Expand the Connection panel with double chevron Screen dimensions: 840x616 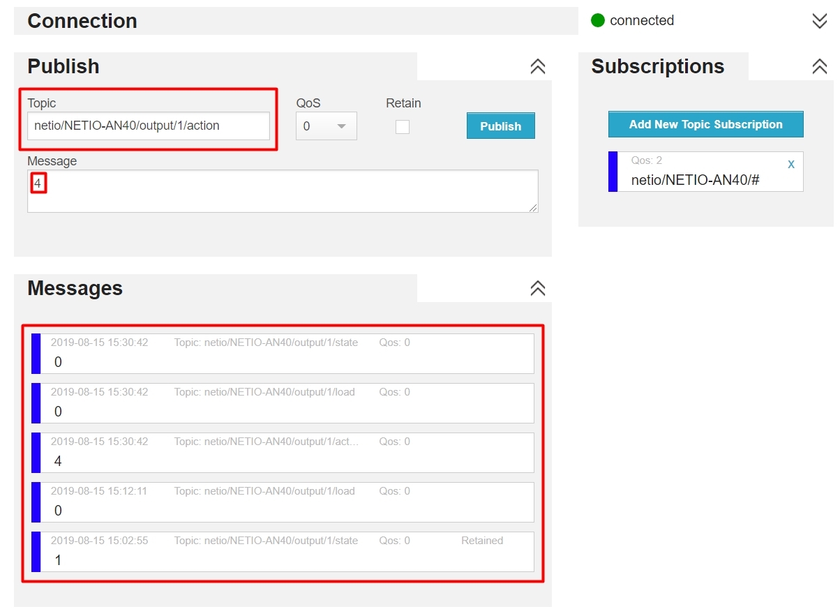click(819, 21)
